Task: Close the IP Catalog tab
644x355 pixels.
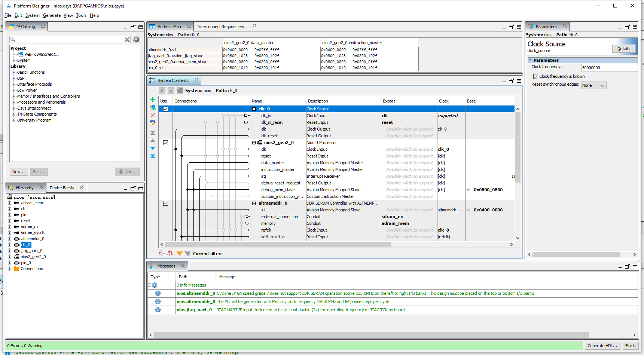Action: (43, 27)
